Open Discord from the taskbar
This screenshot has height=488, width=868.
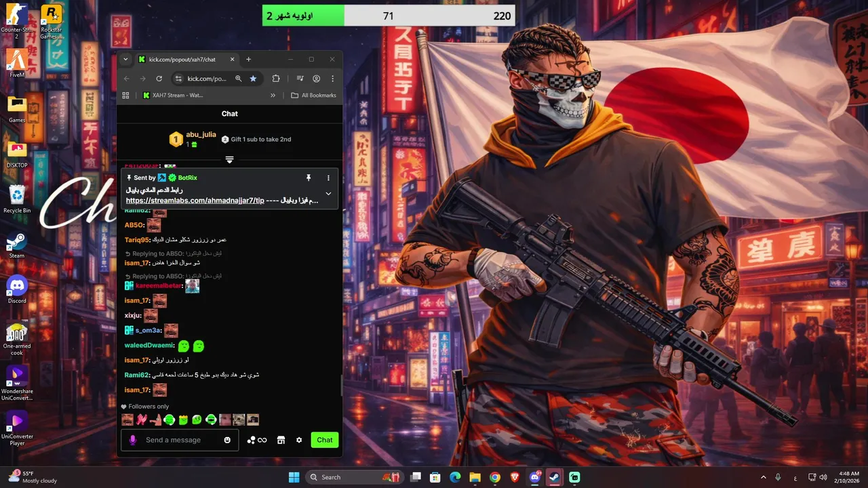pyautogui.click(x=535, y=477)
